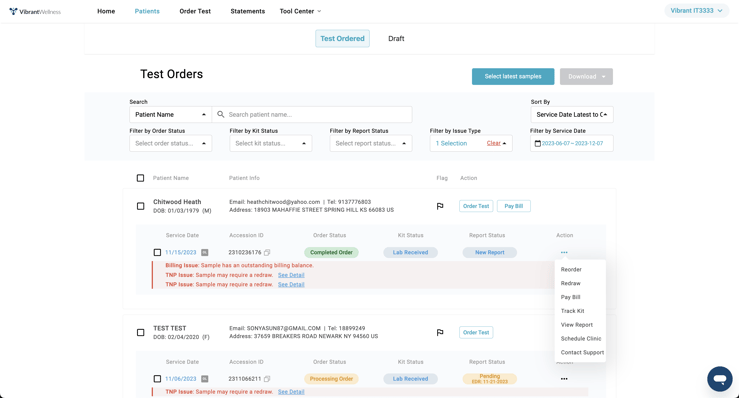
Task: Switch to the Test Ordered tab
Action: (x=342, y=39)
